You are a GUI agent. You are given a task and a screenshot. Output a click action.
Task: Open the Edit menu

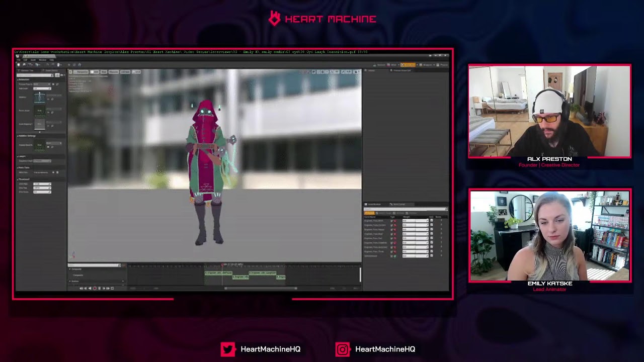pos(25,60)
